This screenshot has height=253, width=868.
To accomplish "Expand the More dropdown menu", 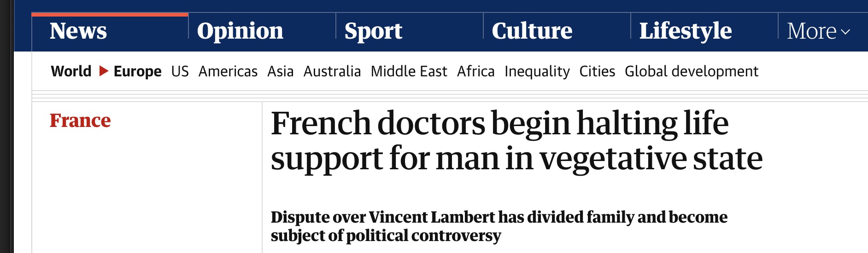I will (x=818, y=31).
